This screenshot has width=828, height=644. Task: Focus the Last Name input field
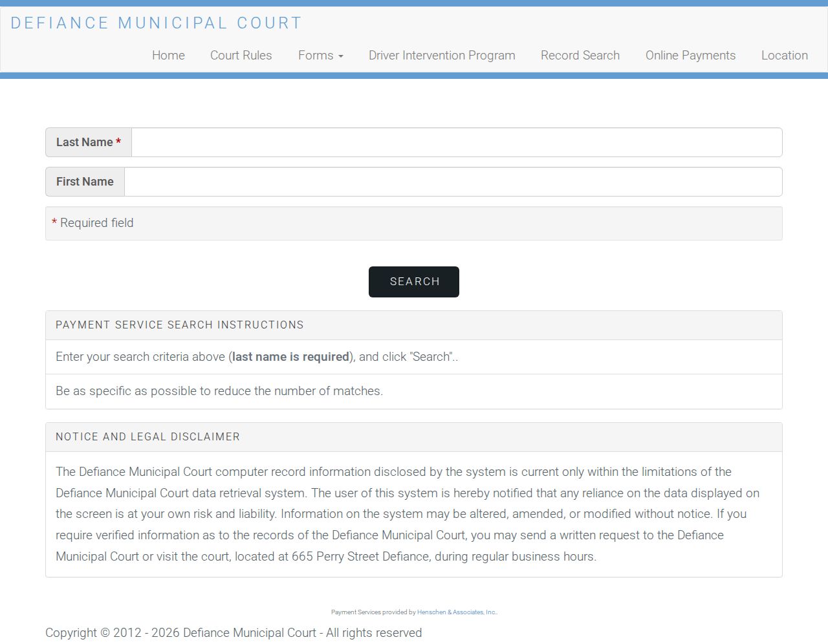tap(457, 142)
